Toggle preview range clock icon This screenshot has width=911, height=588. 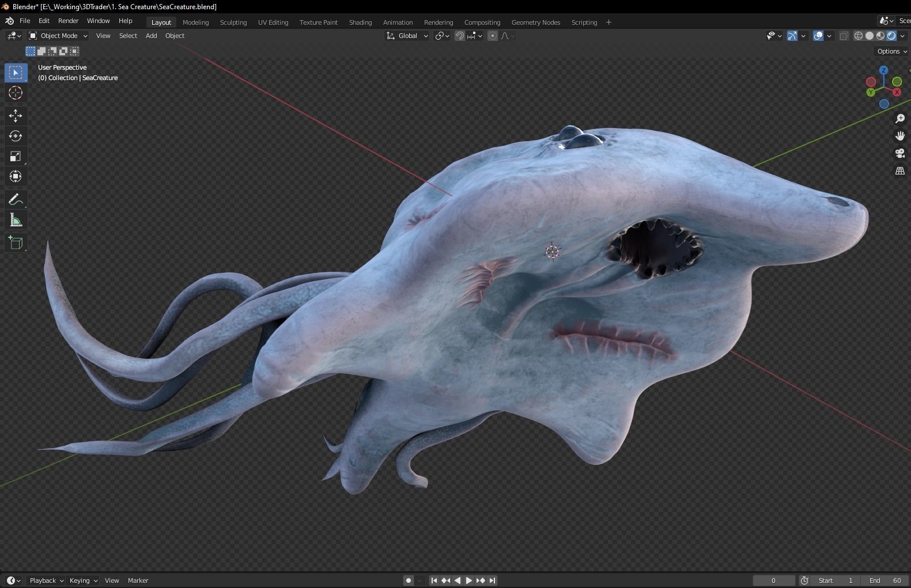pyautogui.click(x=805, y=581)
